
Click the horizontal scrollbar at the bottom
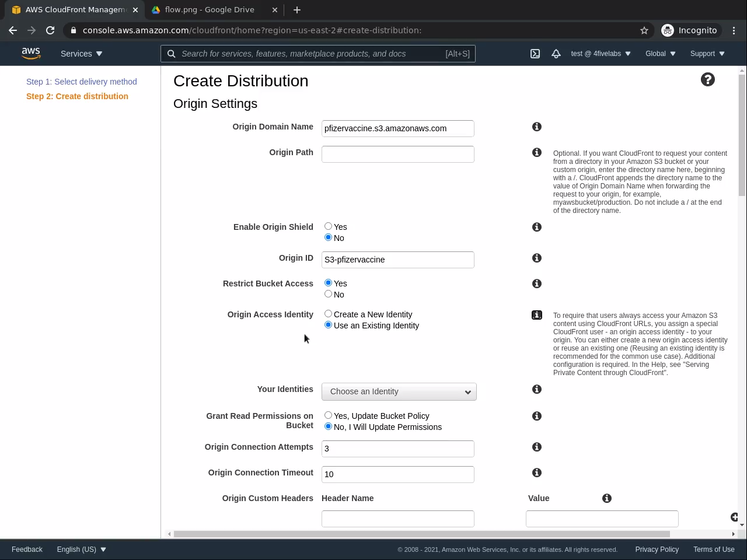click(421, 534)
